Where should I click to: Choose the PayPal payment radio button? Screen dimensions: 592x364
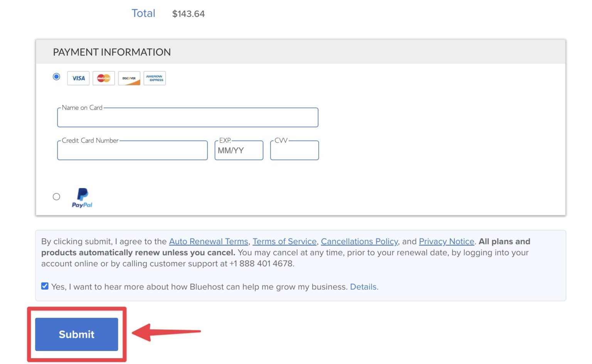56,196
